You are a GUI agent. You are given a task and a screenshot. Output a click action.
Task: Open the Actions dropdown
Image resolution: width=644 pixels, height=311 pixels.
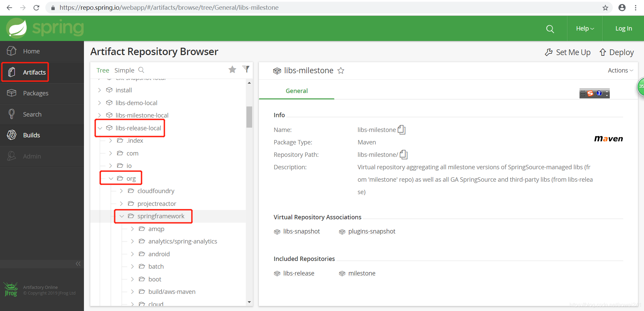pos(620,70)
